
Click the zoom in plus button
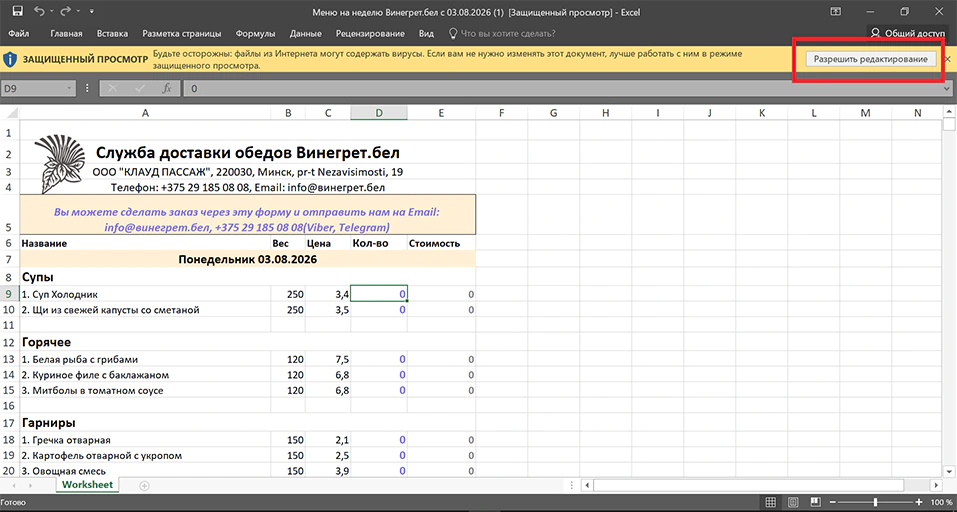coord(919,502)
